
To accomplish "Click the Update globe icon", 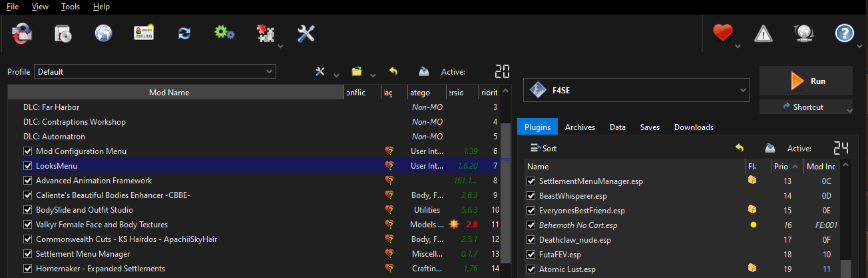I will pos(803,33).
